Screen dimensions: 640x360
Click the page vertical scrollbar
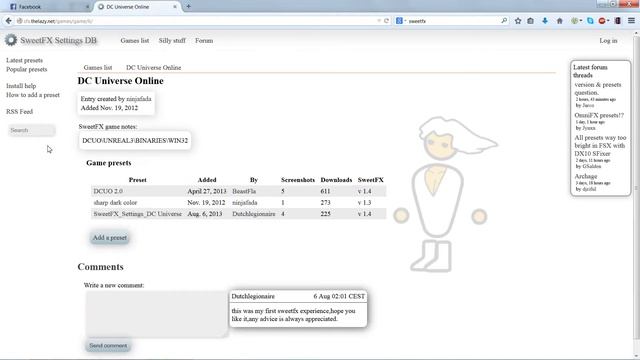click(637, 188)
